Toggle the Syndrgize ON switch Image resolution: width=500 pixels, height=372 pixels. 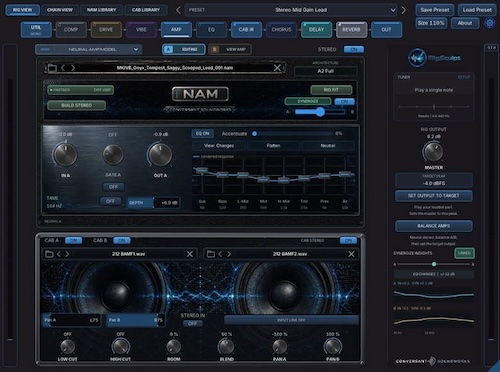[x=344, y=101]
